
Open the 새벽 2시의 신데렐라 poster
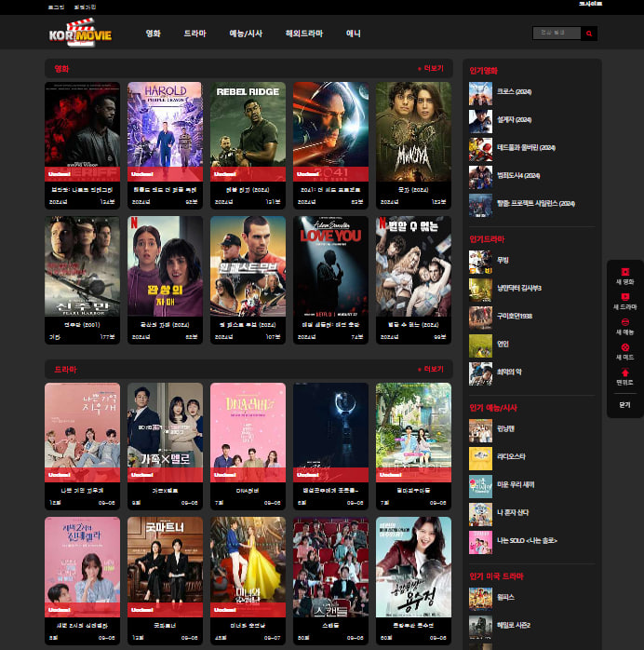(82, 567)
